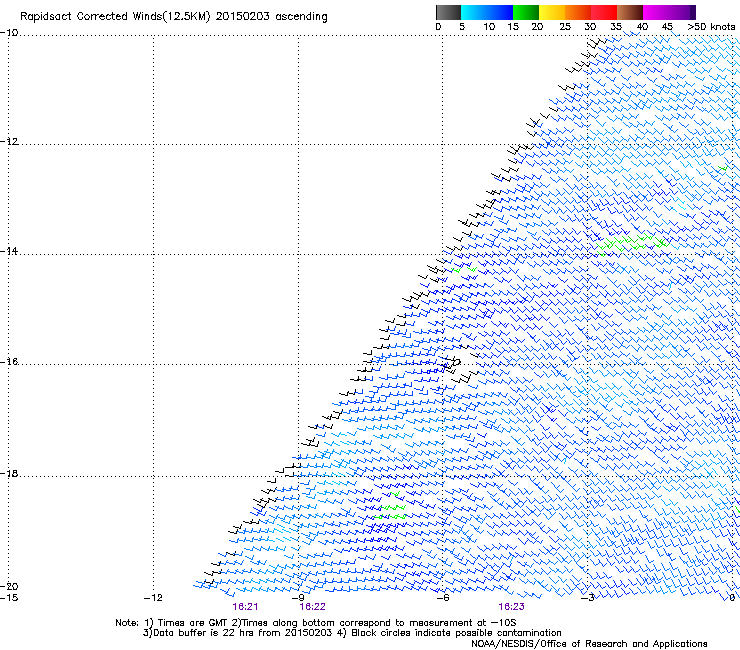Screen dimensions: 740x650
Task: Click the '-12' latitude label on left axis
Action: point(9,142)
